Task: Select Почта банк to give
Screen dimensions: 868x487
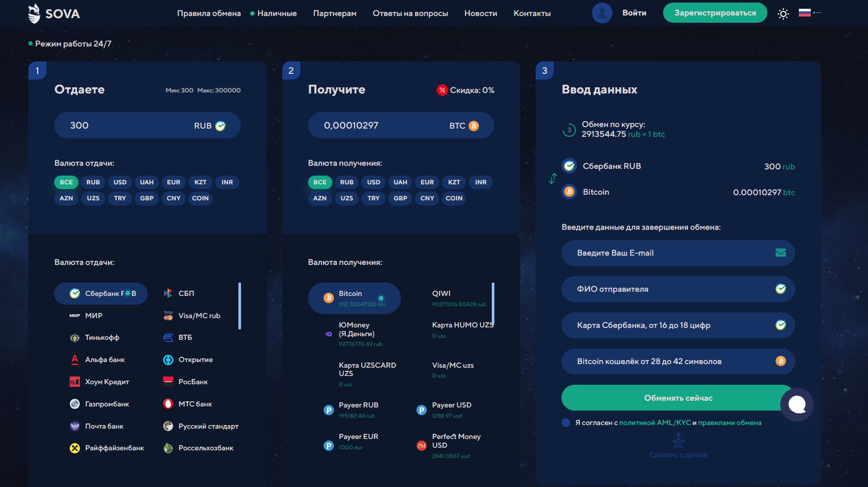Action: point(97,427)
